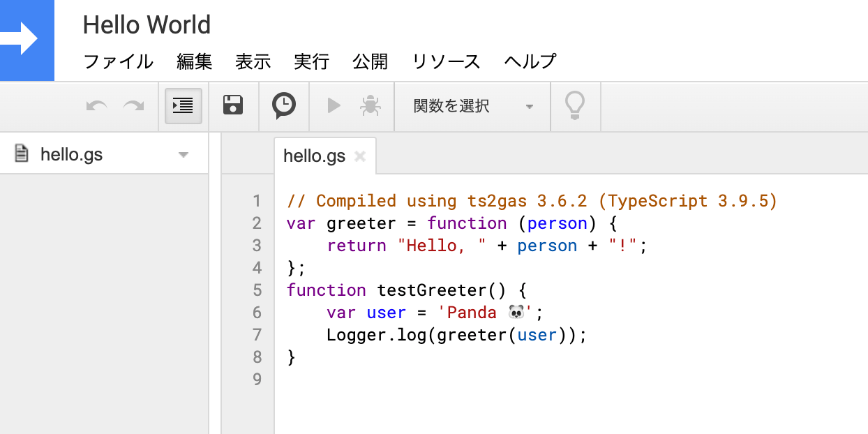
Task: Start debugging with the bug icon
Action: pos(370,106)
